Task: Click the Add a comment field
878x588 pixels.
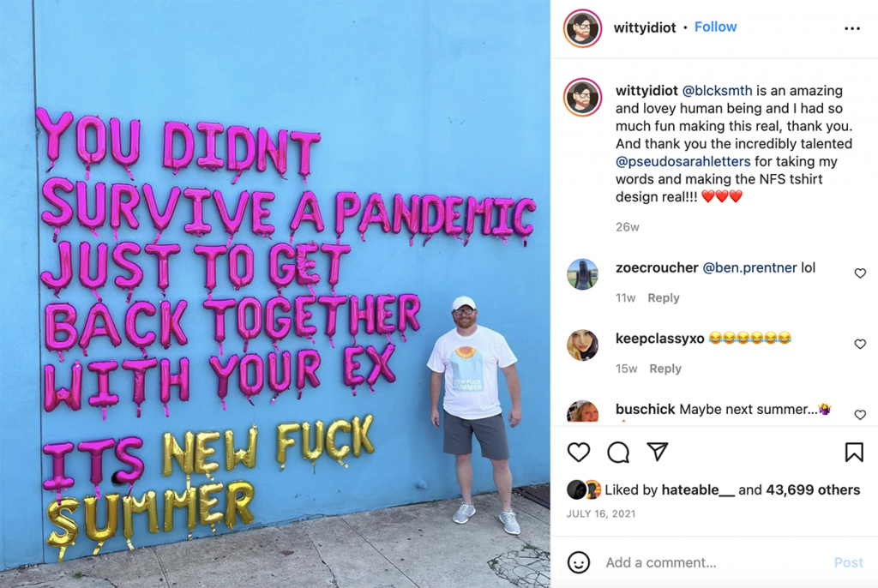Action: (714, 562)
